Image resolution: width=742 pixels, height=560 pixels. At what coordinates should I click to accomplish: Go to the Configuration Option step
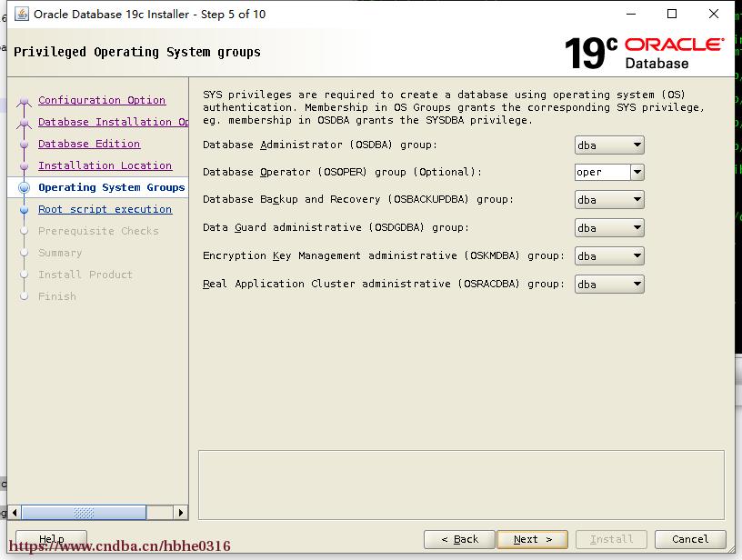pyautogui.click(x=102, y=100)
